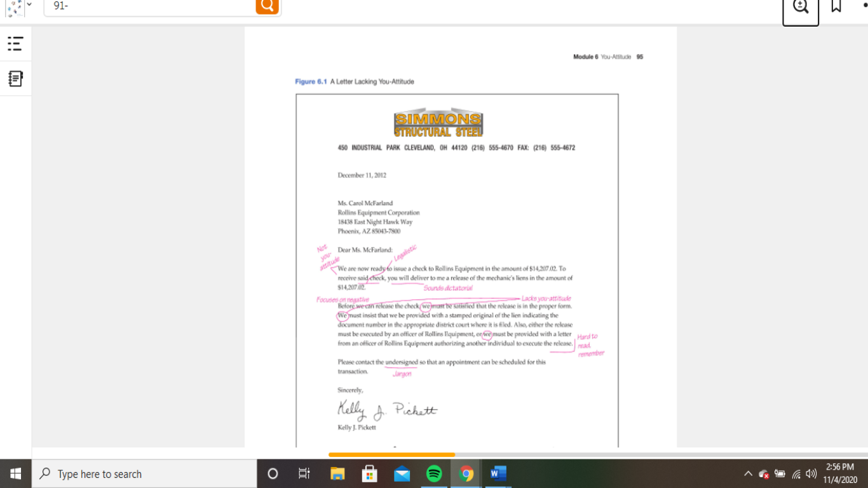Viewport: 868px width, 488px height.
Task: Open the Table of Contents panel
Action: 16,43
